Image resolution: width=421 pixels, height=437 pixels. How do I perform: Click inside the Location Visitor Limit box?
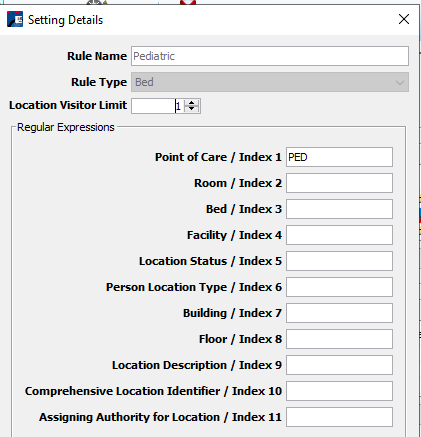coord(157,106)
